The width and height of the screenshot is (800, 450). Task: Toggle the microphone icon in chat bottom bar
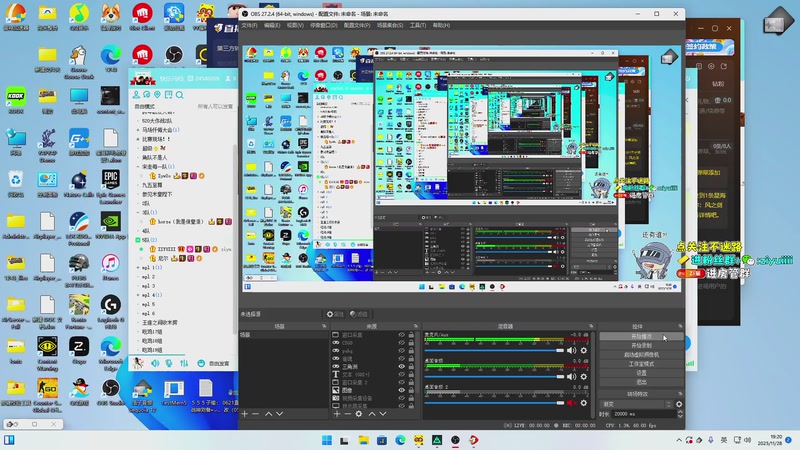click(169, 363)
